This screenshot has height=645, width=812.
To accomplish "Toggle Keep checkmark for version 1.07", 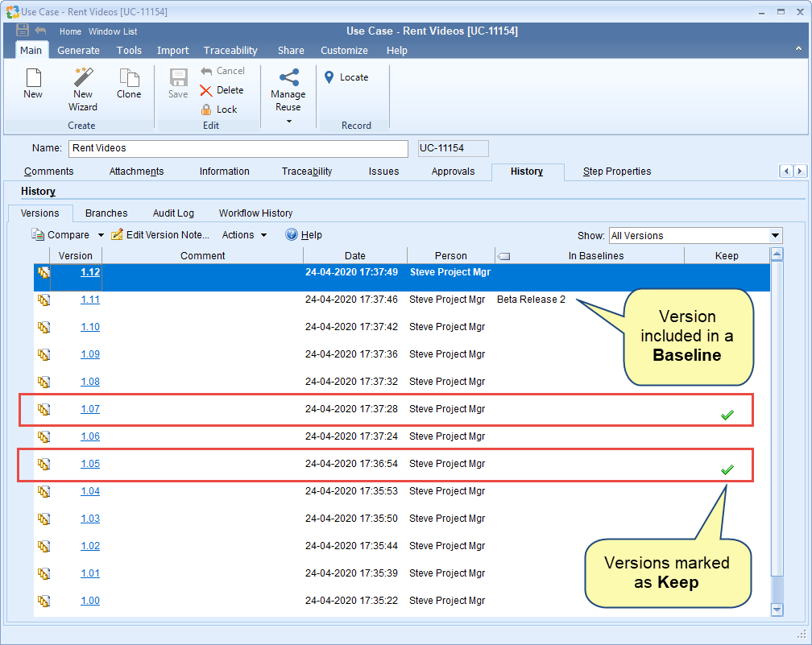I will coord(727,415).
